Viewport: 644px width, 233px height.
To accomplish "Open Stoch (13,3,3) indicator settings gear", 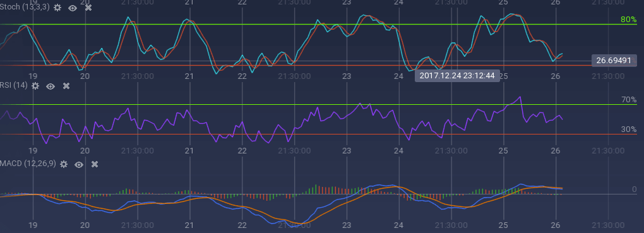I will pyautogui.click(x=57, y=8).
